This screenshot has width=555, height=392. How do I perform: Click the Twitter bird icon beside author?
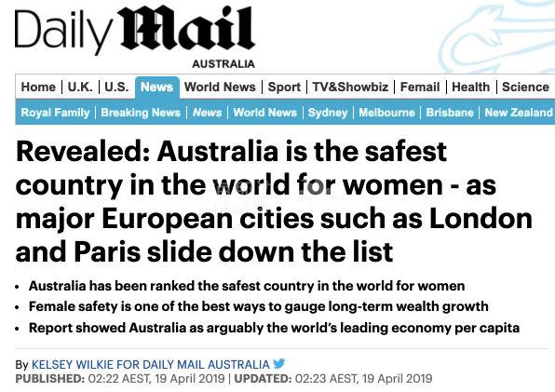279,363
